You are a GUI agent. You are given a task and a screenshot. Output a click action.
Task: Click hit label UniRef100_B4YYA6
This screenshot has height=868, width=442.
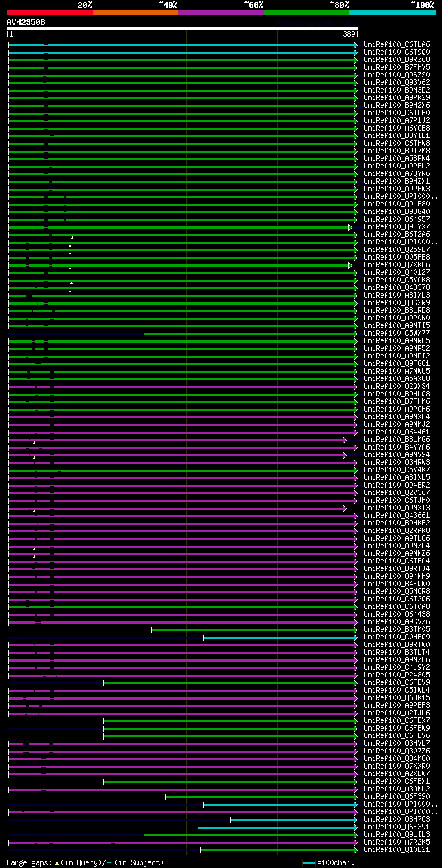tap(396, 447)
